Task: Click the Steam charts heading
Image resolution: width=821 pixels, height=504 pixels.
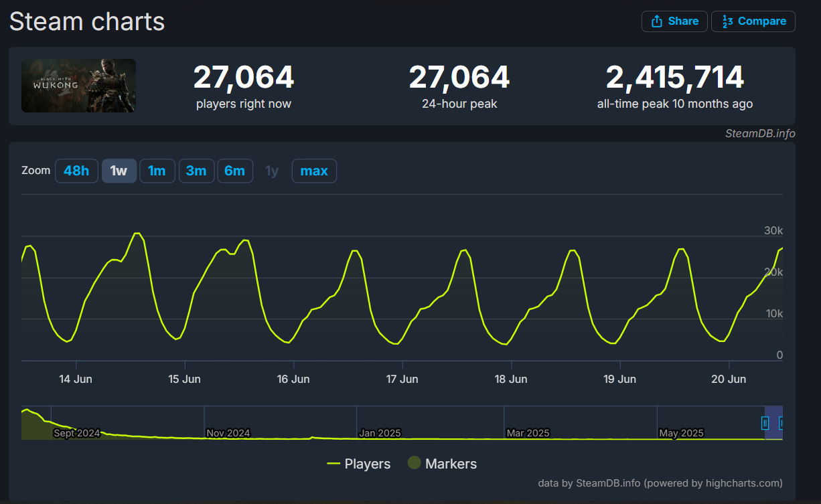Action: 87,21
